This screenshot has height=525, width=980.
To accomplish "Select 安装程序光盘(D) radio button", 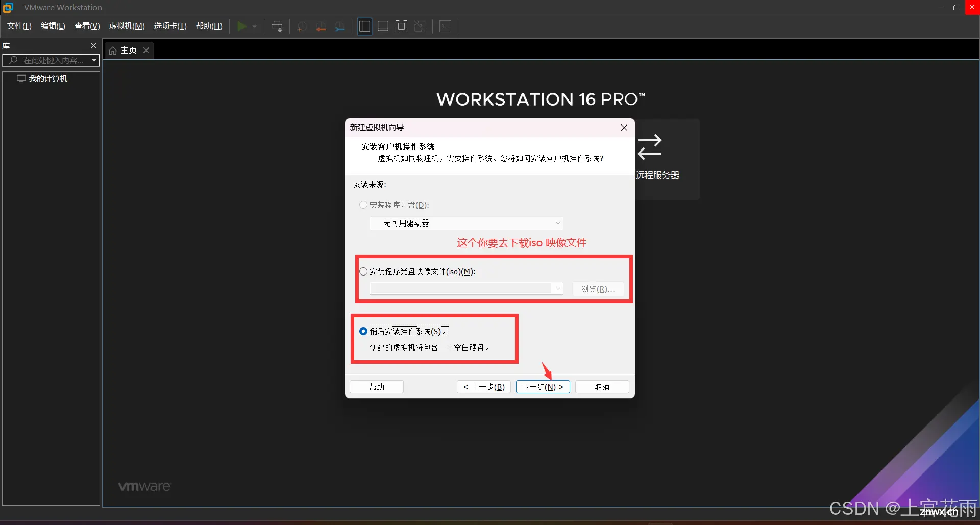I will click(363, 205).
